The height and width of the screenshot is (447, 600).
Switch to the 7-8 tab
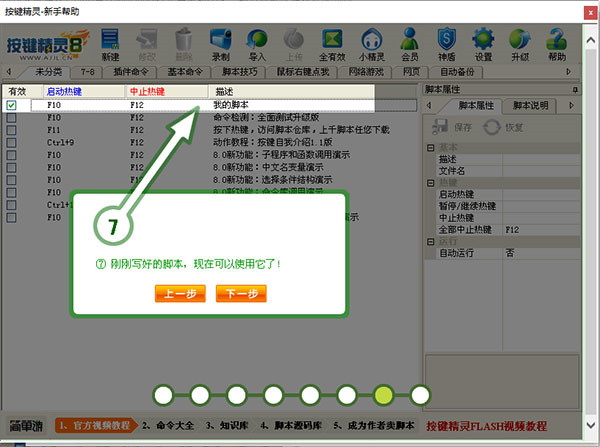88,72
